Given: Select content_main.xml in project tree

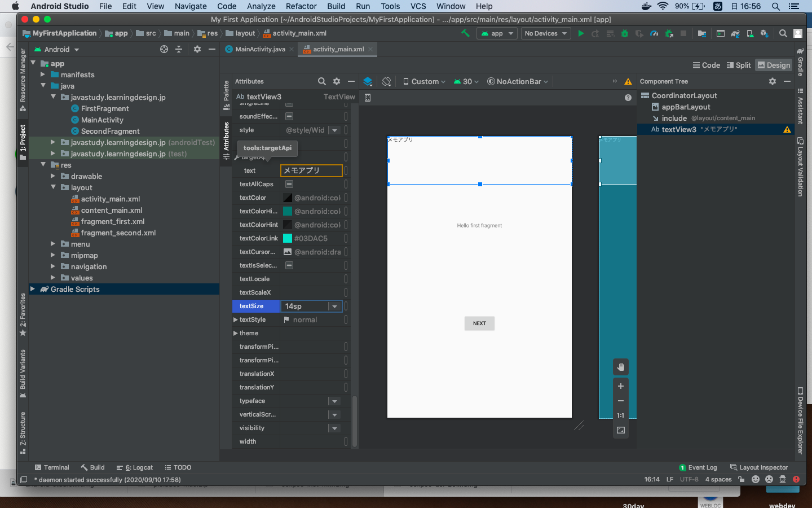Looking at the screenshot, I should [x=111, y=210].
